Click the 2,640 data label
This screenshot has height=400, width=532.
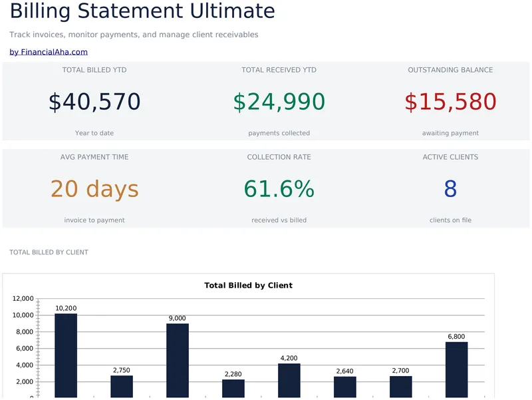[344, 371]
